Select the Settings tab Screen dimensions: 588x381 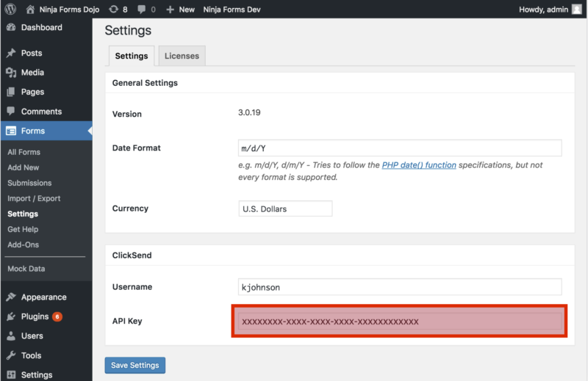tap(132, 56)
